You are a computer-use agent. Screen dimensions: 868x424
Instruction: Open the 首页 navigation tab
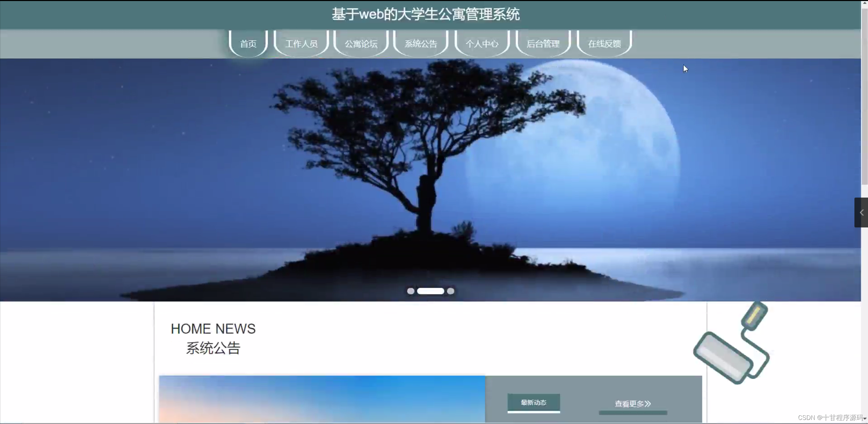pos(248,44)
